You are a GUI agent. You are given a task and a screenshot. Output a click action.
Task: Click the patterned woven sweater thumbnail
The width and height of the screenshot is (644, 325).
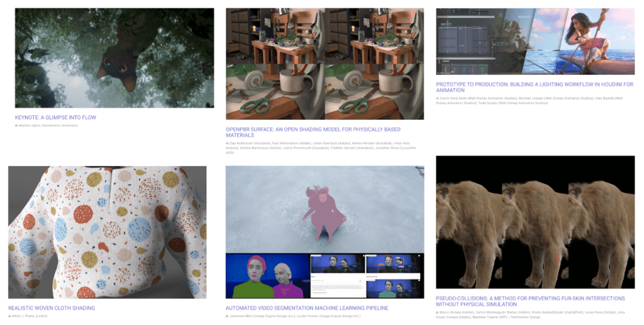pyautogui.click(x=107, y=232)
